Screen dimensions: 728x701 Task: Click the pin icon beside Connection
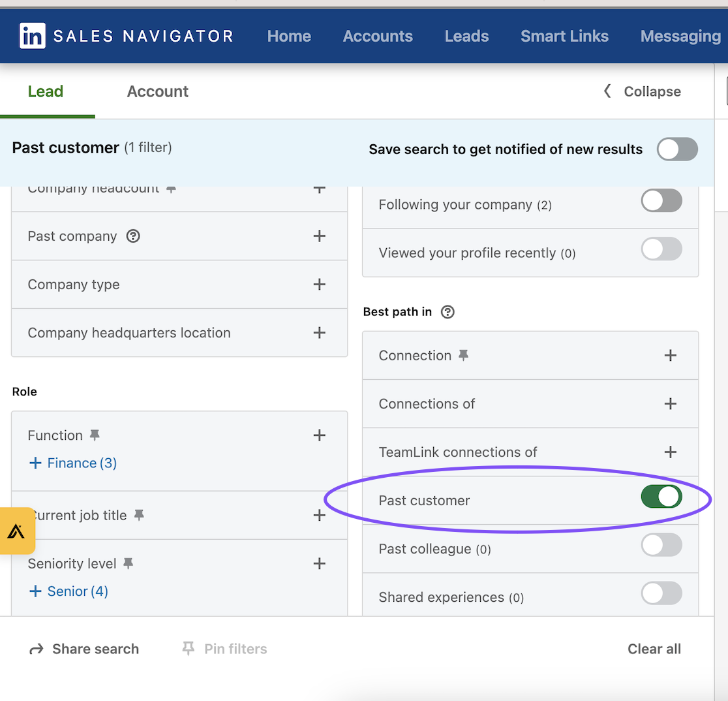pyautogui.click(x=464, y=355)
